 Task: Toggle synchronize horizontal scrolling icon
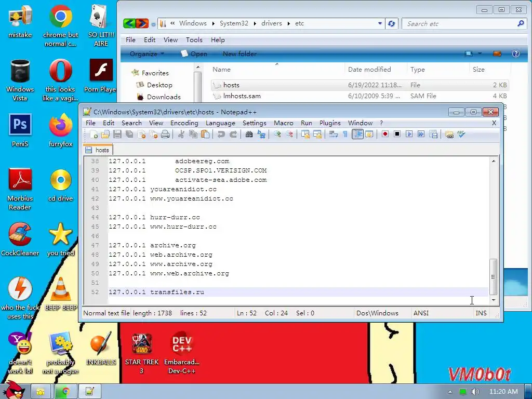point(317,135)
